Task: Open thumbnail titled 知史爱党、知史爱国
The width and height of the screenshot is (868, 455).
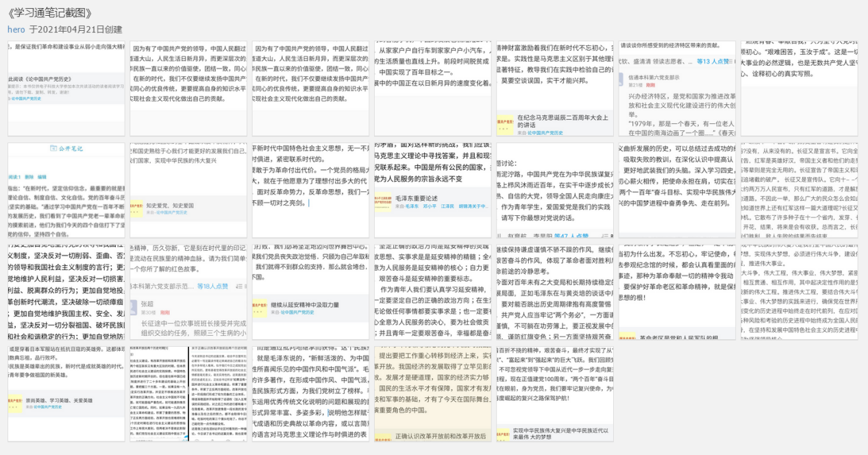Action: [188, 190]
